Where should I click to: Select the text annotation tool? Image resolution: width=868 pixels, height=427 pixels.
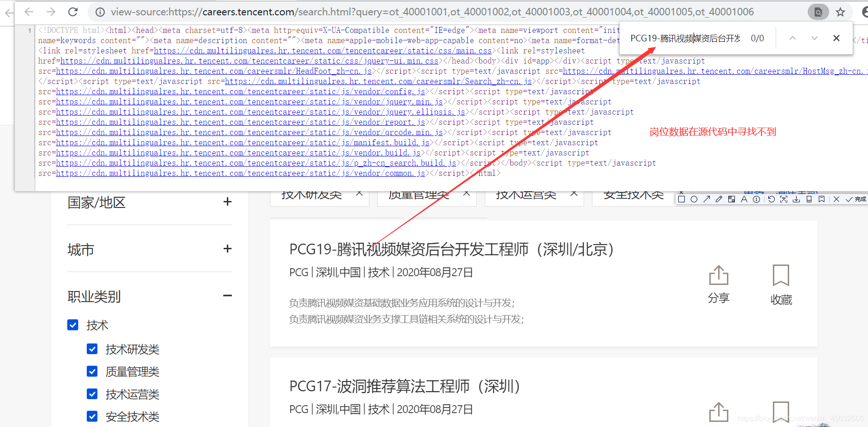[x=744, y=199]
